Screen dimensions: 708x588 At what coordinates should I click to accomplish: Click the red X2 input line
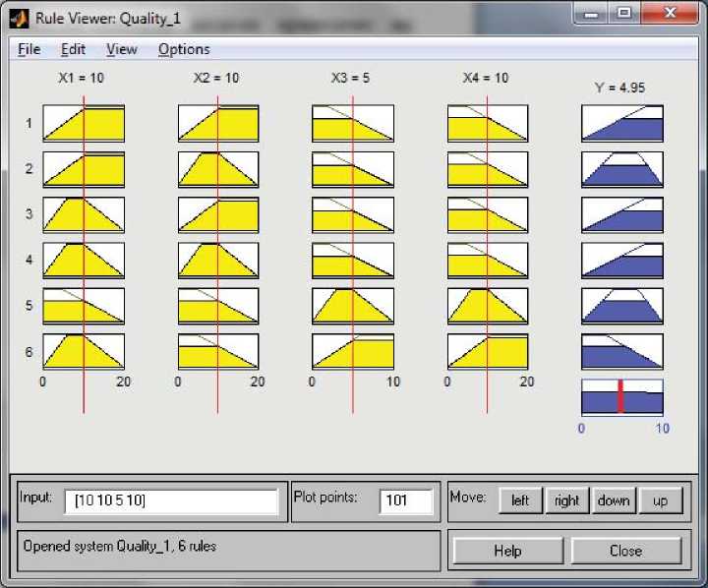(x=217, y=255)
